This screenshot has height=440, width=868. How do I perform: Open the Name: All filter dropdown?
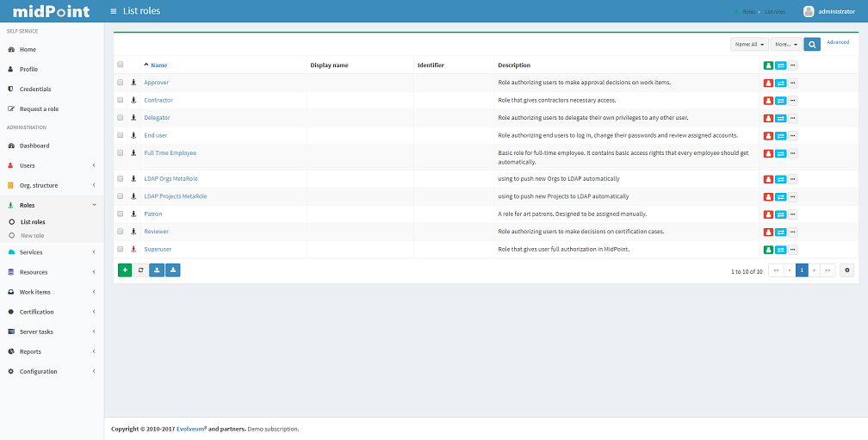pos(749,44)
